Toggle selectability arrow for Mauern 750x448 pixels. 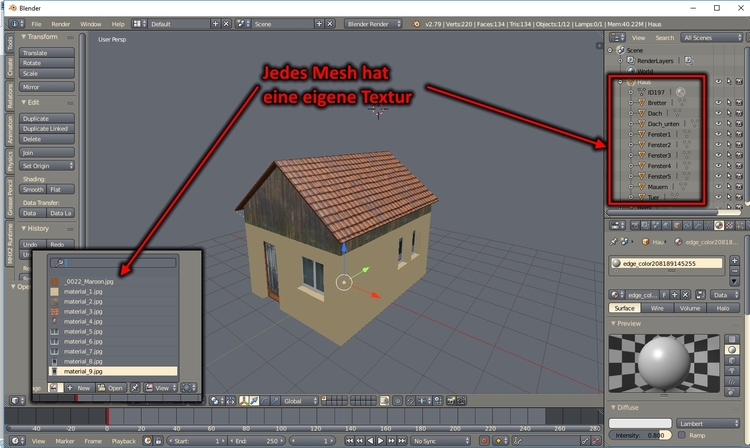point(729,186)
